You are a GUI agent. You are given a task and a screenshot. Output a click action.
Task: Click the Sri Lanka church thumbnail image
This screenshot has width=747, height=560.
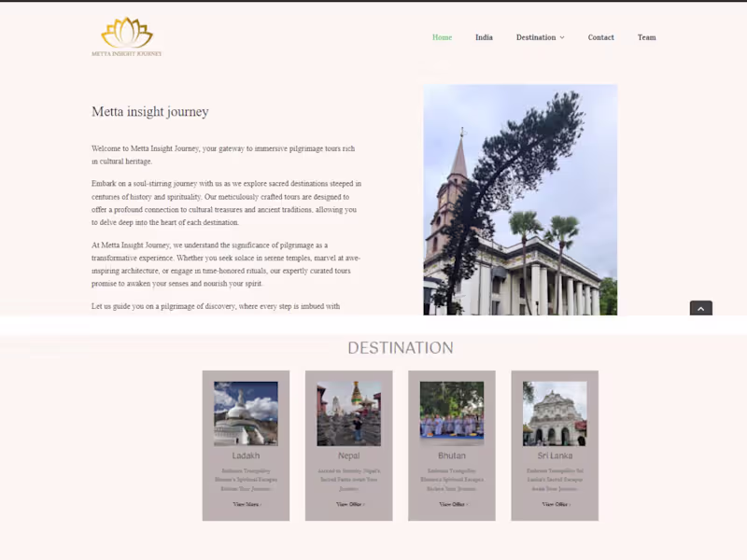coord(555,412)
